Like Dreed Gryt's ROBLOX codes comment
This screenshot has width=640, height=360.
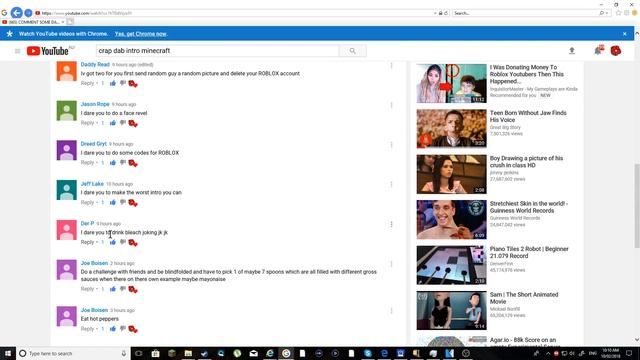click(113, 163)
